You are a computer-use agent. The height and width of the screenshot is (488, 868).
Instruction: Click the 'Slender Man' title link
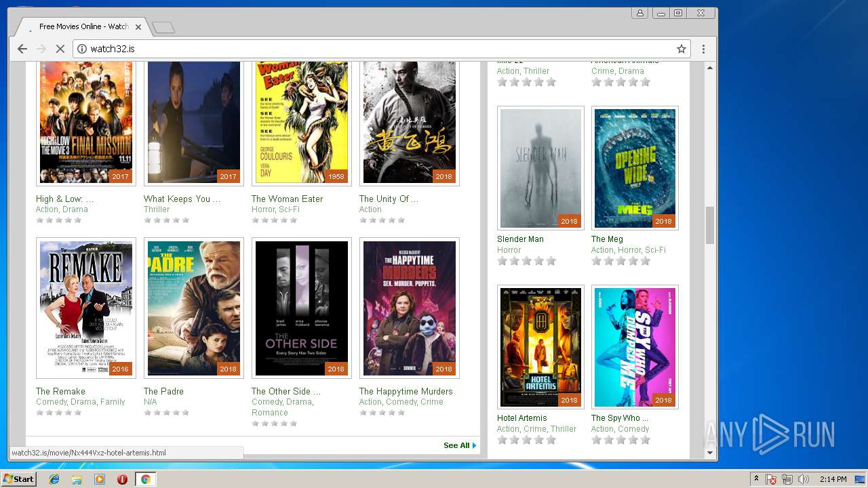pyautogui.click(x=520, y=239)
